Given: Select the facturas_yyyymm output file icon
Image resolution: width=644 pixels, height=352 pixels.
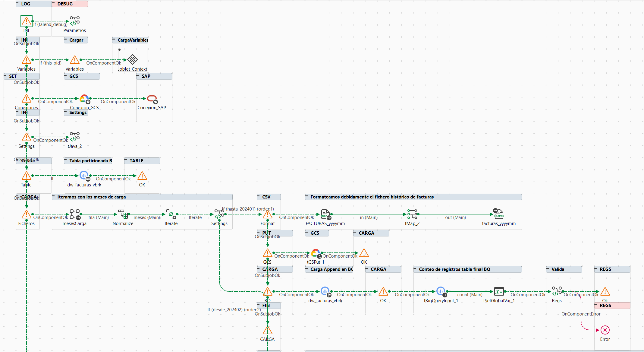Looking at the screenshot, I should pos(498,214).
